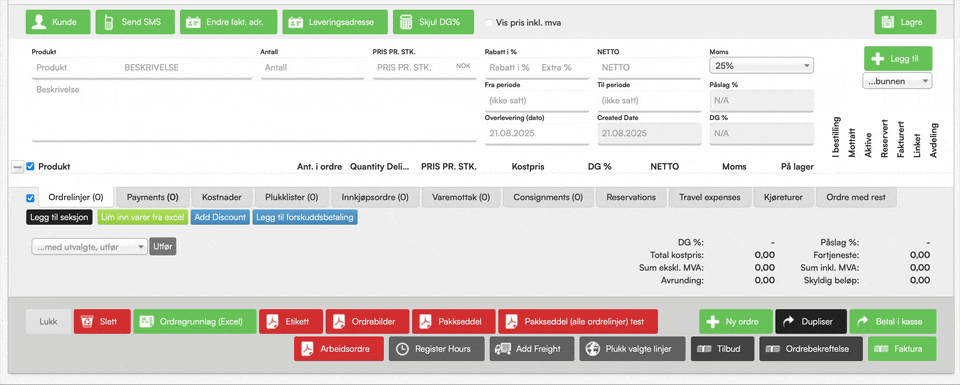The height and width of the screenshot is (385, 960).
Task: Click the calculator icon on Skjul DG%
Action: pos(406,22)
